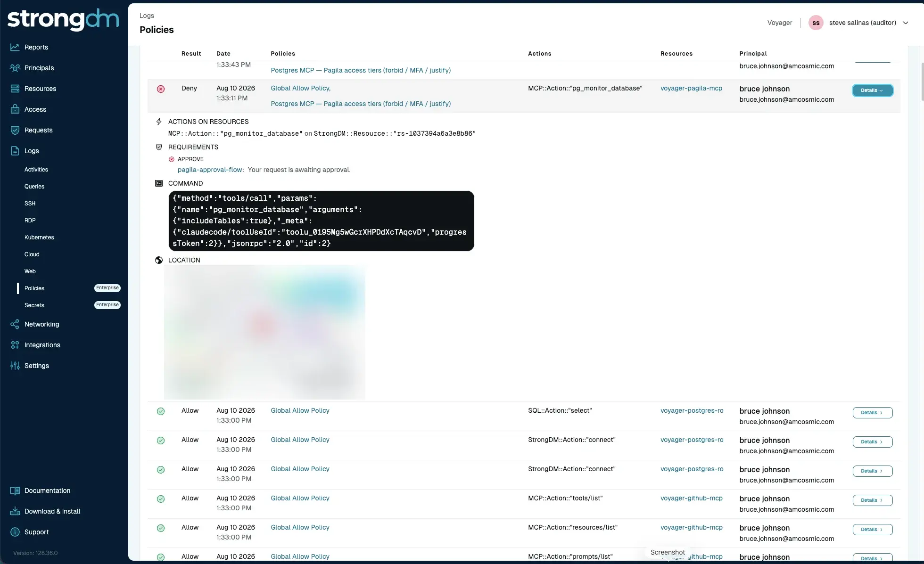The image size is (924, 564).
Task: Click the Resources server icon
Action: (x=15, y=89)
